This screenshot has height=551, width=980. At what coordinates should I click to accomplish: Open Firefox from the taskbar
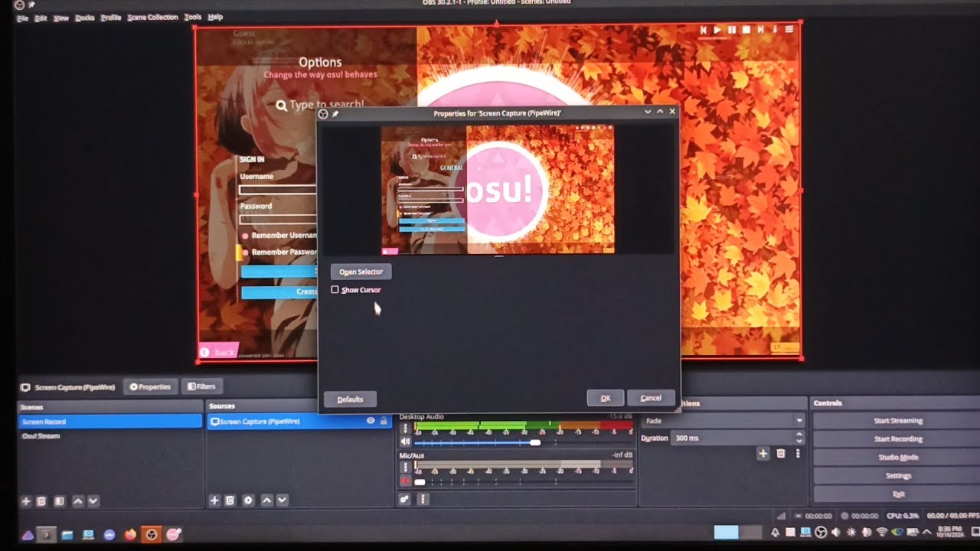click(x=131, y=534)
